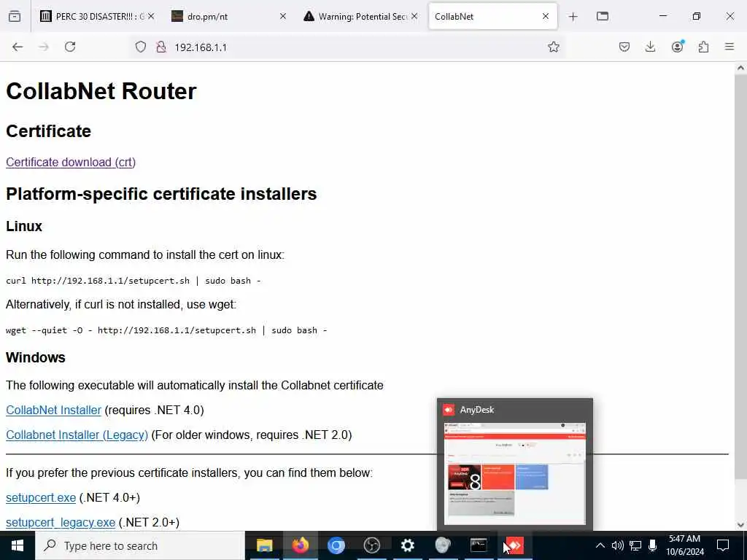Open the Firefox account icon
Viewport: 747px width, 560px height.
coord(678,46)
